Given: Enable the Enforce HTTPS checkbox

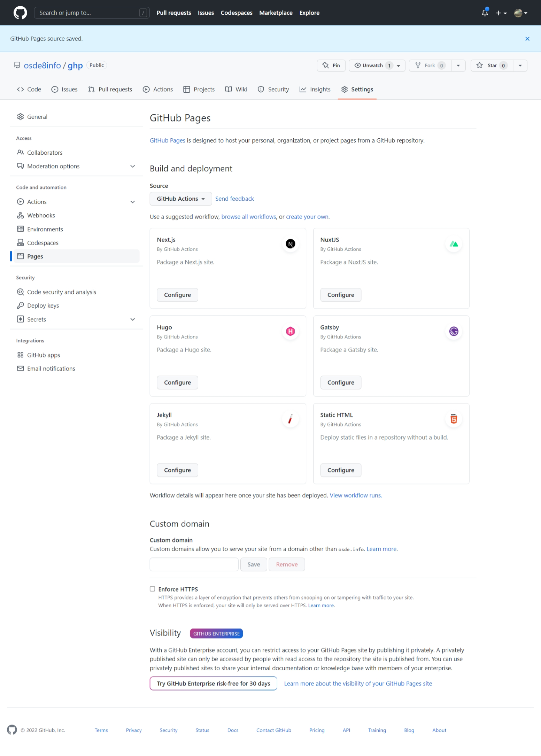Looking at the screenshot, I should click(x=153, y=589).
